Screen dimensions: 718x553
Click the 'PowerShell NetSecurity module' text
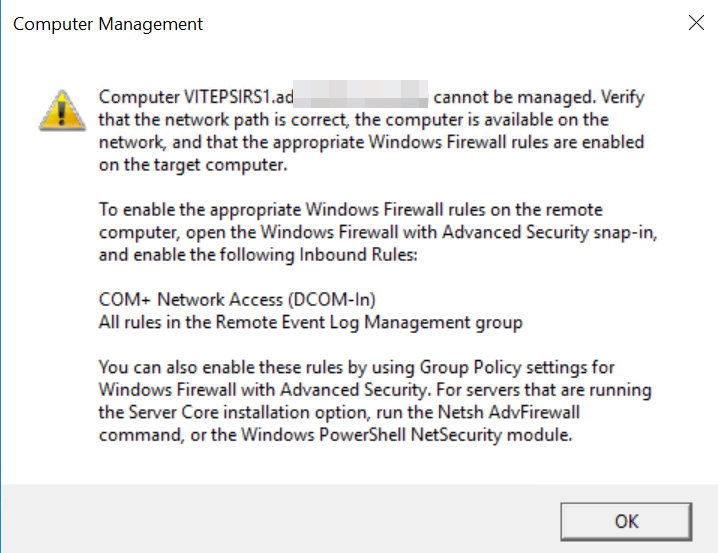tap(446, 434)
